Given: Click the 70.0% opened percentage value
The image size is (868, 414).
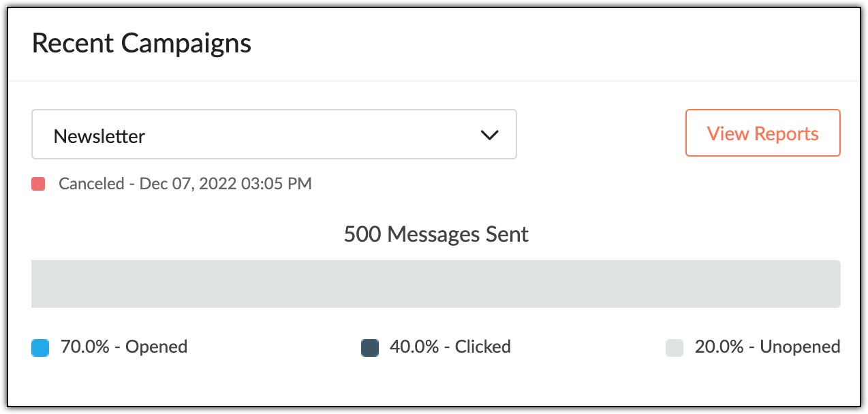Looking at the screenshot, I should point(85,347).
